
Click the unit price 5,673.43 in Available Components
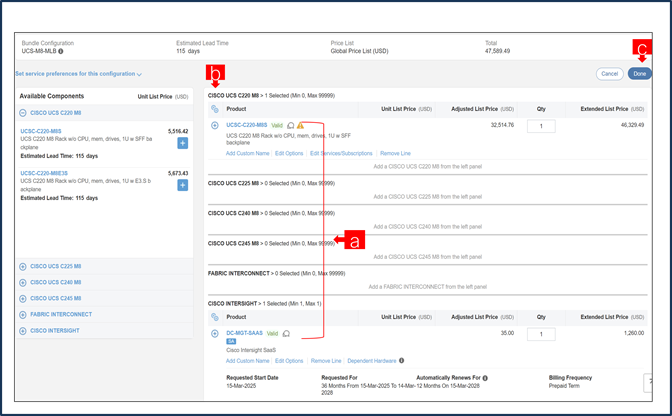pyautogui.click(x=178, y=173)
